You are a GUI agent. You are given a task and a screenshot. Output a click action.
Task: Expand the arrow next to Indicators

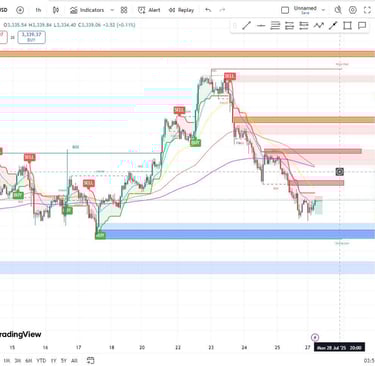tap(112, 10)
